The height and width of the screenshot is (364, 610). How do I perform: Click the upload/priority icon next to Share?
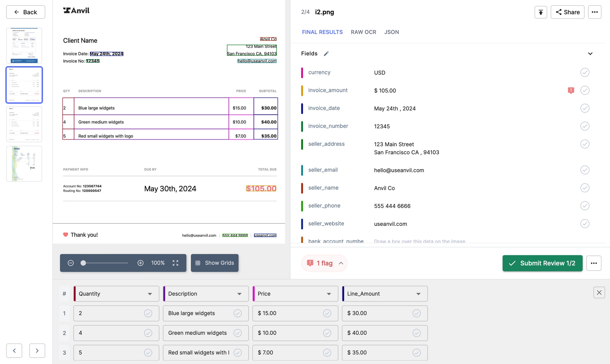click(x=541, y=12)
